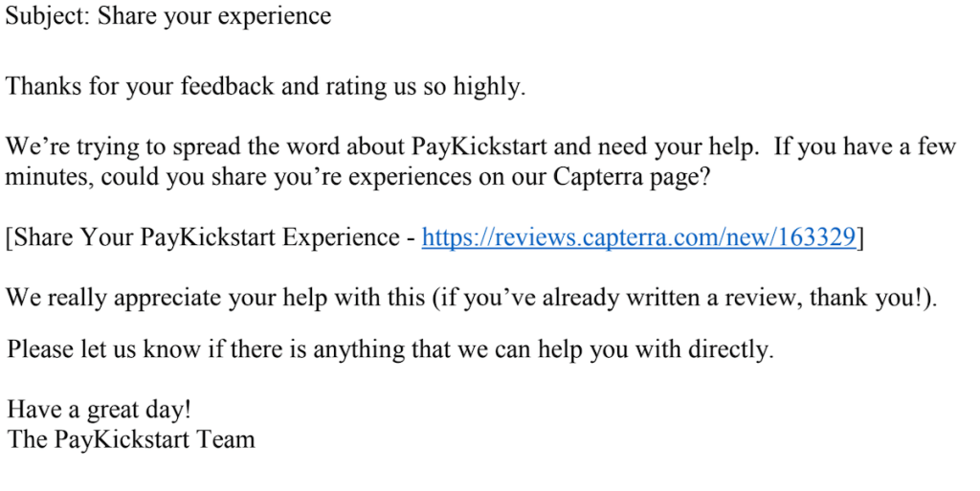The height and width of the screenshot is (491, 980).
Task: Click the "Have a great day!" line
Action: [100, 410]
